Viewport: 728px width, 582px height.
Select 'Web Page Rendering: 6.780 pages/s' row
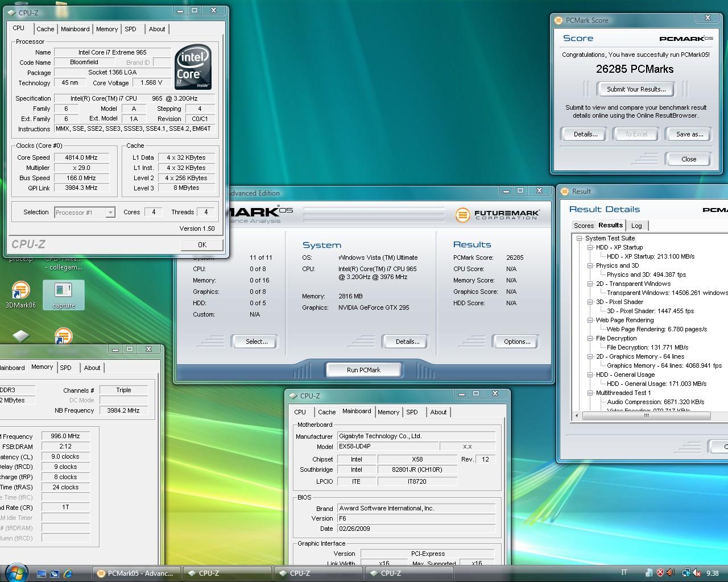[x=656, y=329]
